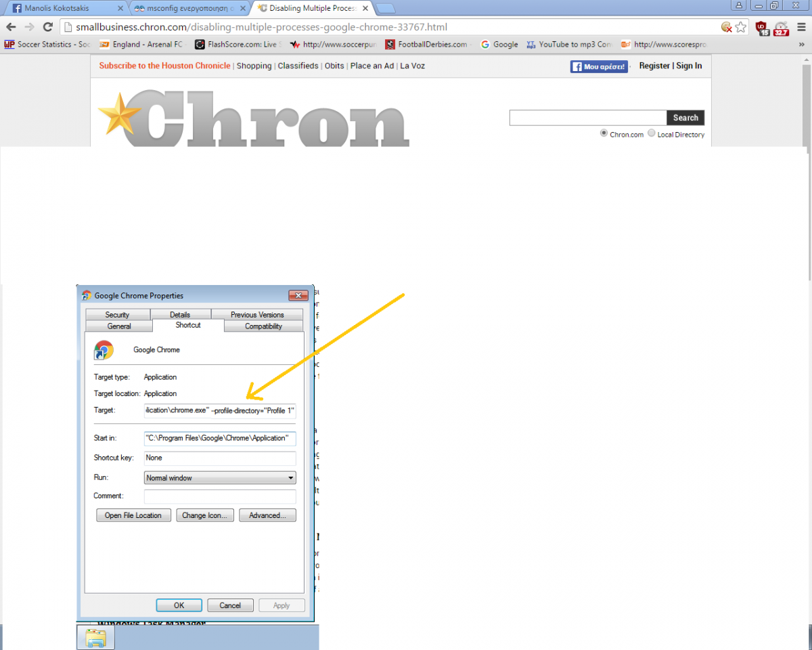Screen dimensions: 812x650
Task: Click the Sign In link
Action: pyautogui.click(x=689, y=66)
